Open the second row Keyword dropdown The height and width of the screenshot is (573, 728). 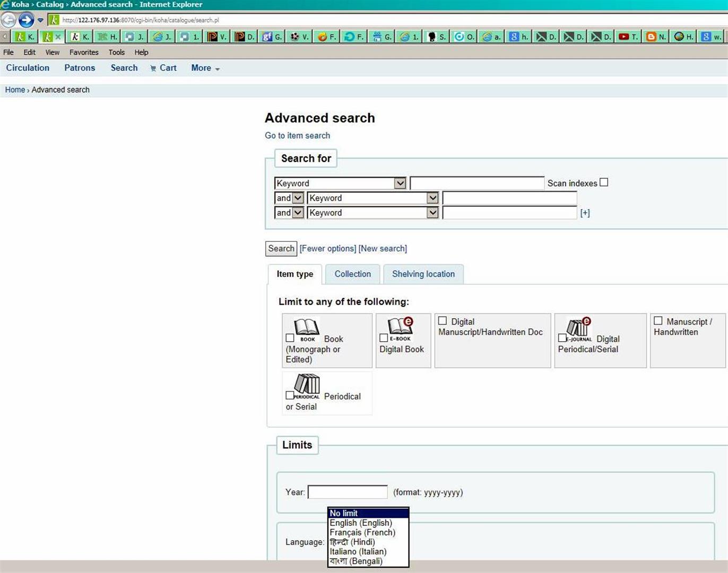(373, 198)
